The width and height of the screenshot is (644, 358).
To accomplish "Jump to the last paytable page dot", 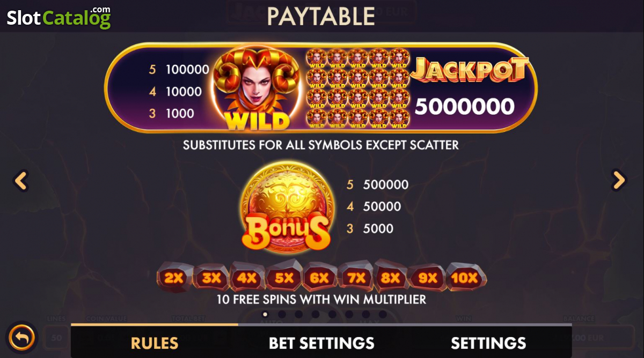I will pyautogui.click(x=383, y=314).
